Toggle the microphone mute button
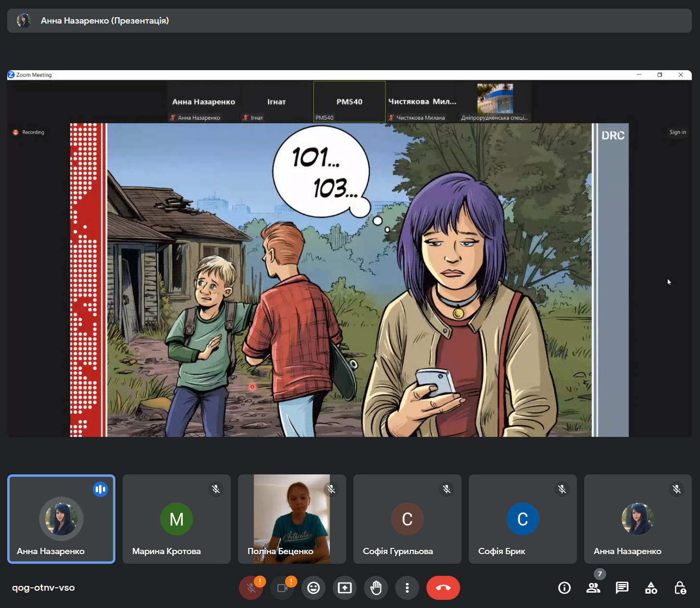Screen dimensions: 700x608 [x=251, y=588]
